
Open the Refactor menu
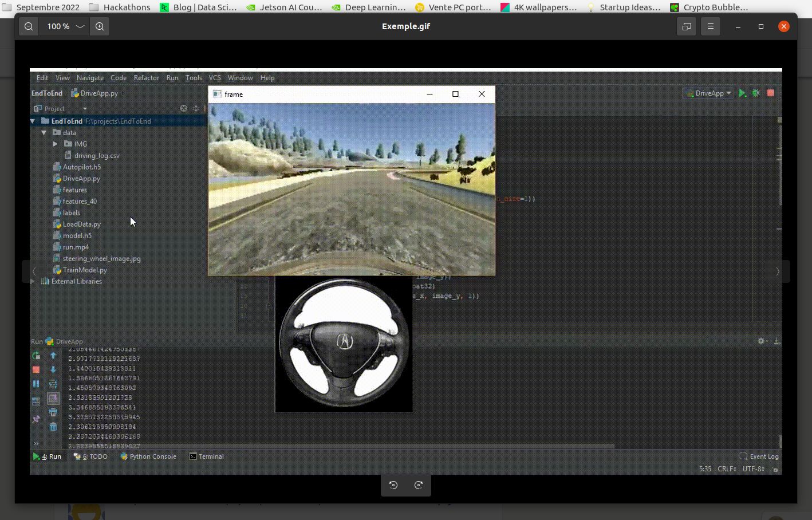[146, 78]
